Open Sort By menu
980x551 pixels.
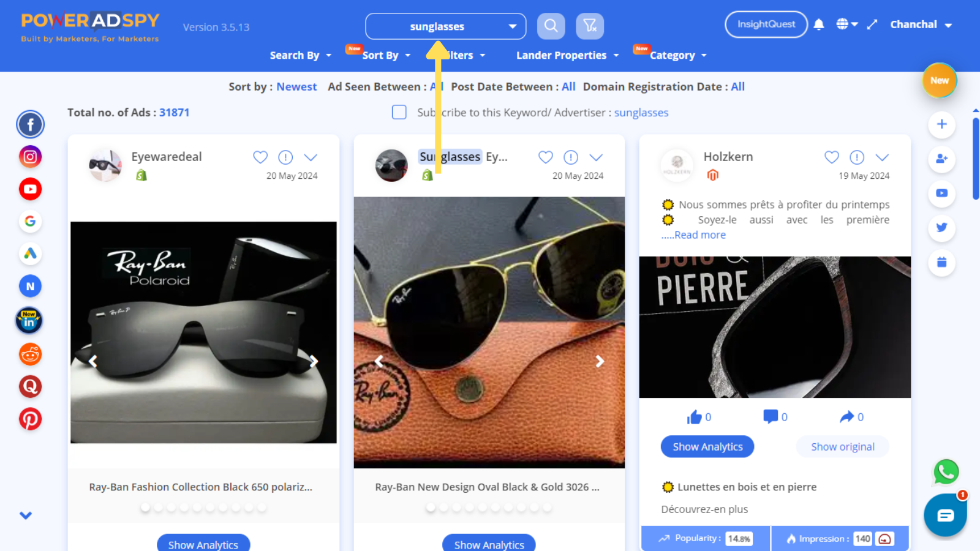click(x=386, y=55)
